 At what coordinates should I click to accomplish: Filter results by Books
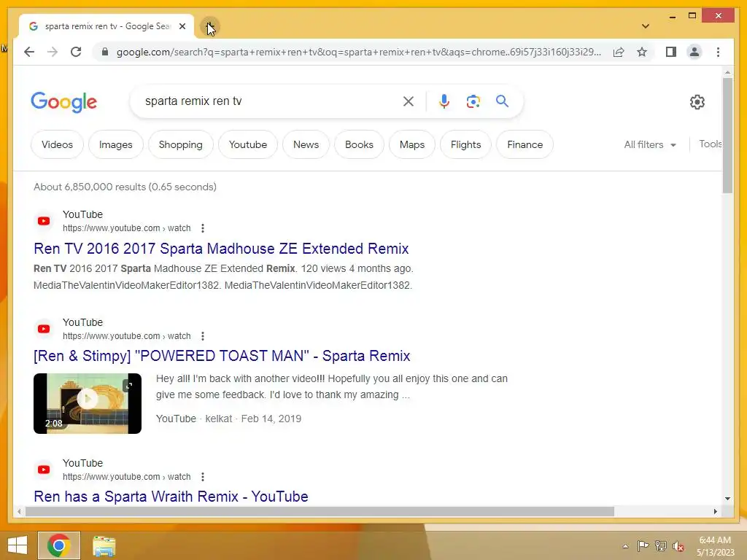point(359,145)
